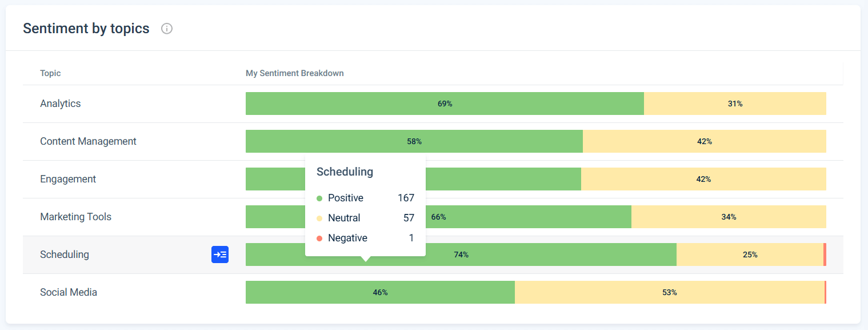
Task: Click the red Negative legend dot
Action: [320, 238]
